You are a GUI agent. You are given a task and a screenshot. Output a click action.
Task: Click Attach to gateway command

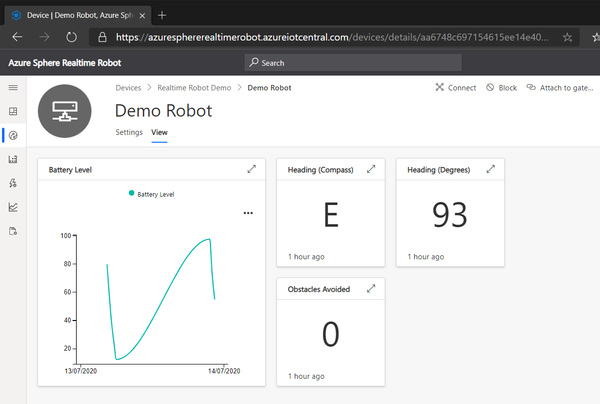click(560, 88)
